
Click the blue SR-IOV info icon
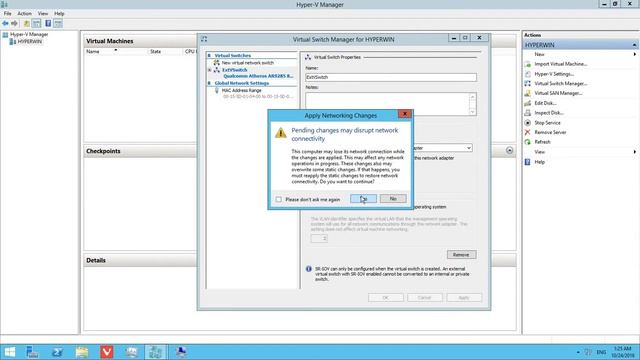pos(309,269)
